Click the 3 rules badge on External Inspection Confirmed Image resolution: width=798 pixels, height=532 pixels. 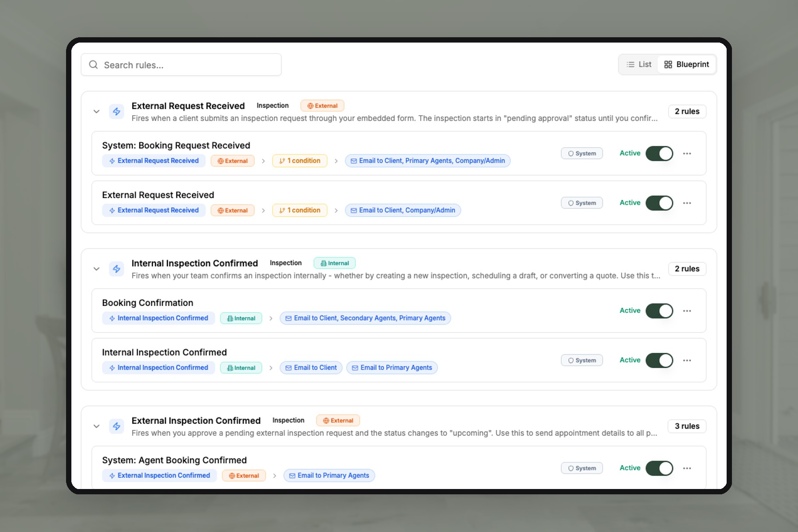coord(687,426)
